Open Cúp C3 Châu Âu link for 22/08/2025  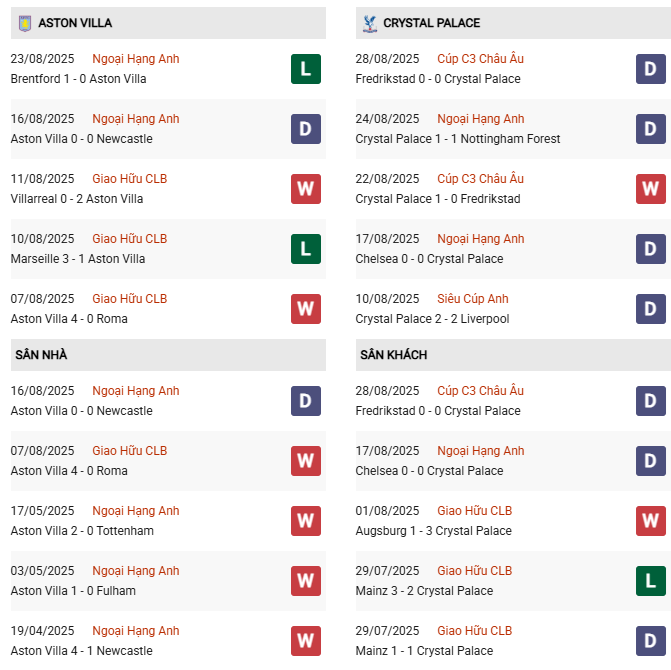click(x=480, y=179)
